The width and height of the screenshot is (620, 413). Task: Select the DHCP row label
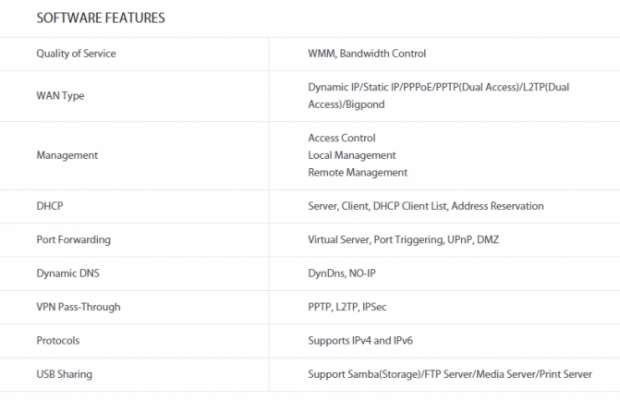click(49, 206)
